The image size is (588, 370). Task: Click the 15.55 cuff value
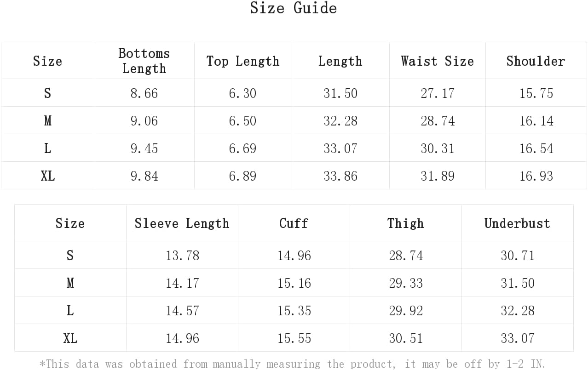pyautogui.click(x=294, y=338)
